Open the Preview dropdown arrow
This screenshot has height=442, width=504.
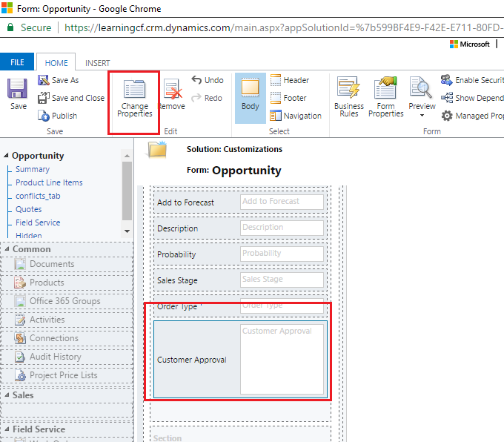[x=422, y=115]
